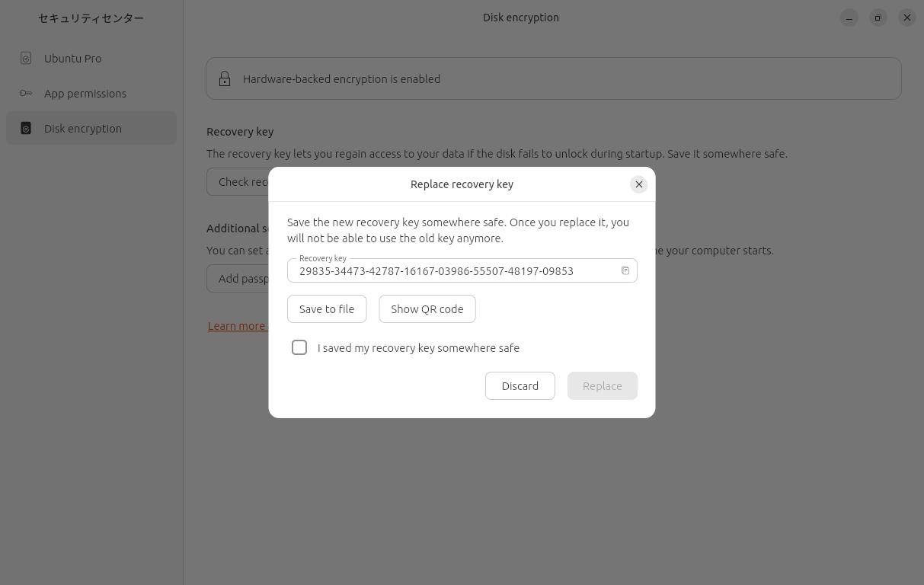Image resolution: width=924 pixels, height=585 pixels.
Task: Minimize the Security Center window
Action: click(x=849, y=18)
